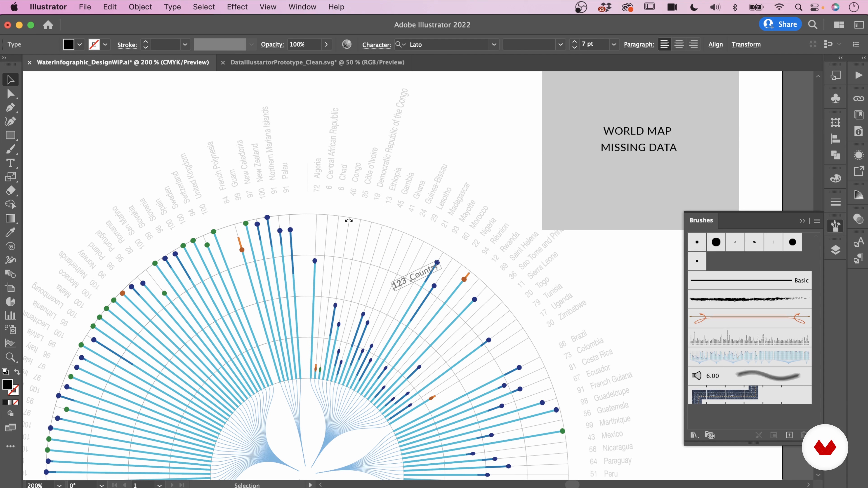Screen dimensions: 868x488
Task: Select the Pen tool
Action: (x=10, y=108)
